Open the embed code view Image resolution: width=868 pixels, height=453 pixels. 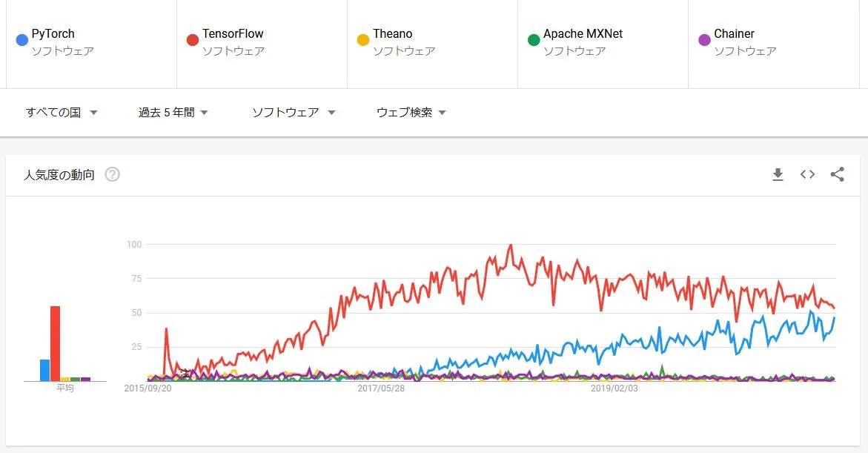(x=807, y=175)
